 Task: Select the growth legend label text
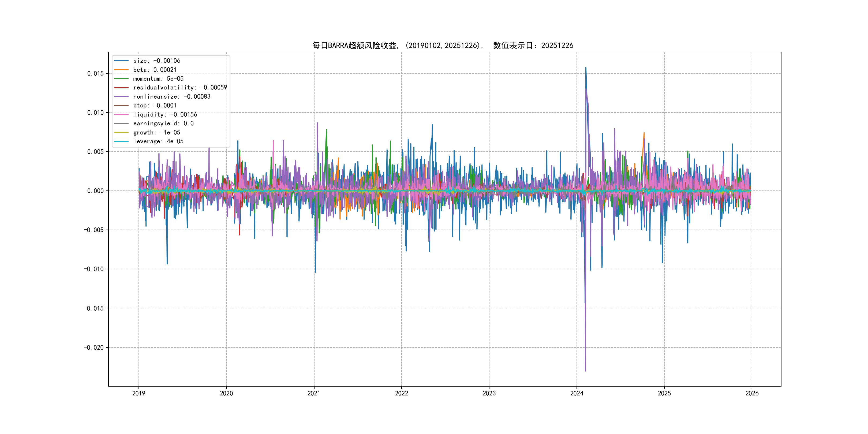pos(156,132)
